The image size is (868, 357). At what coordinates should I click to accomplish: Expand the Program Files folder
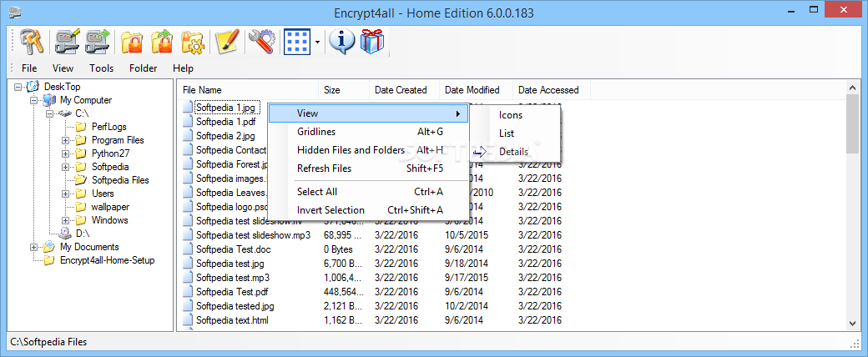65,140
